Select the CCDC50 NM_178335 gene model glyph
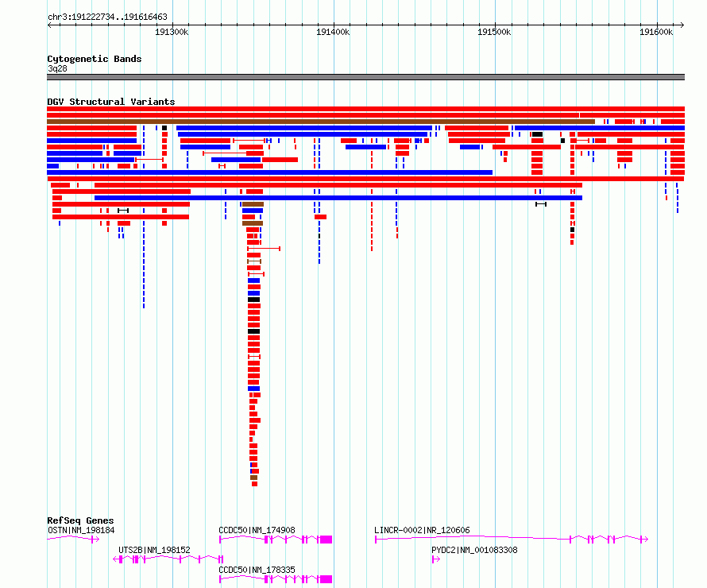Image resolution: width=707 pixels, height=588 pixels. 276,579
